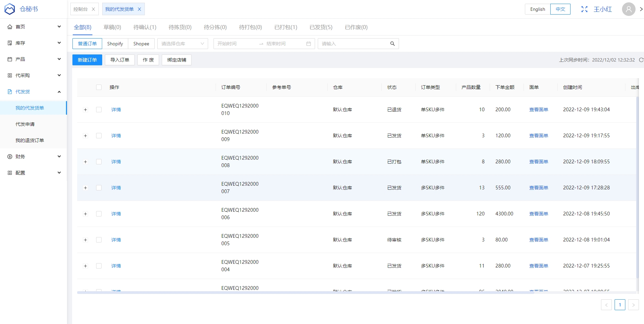Switch to the 草稿(0) tab
Screen dimensions: 644x324
pos(112,27)
